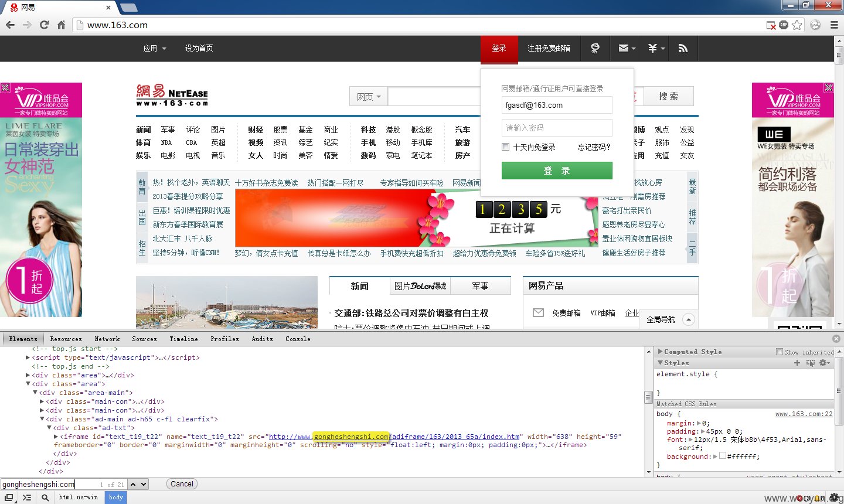Dock the DevTools to a separate window
The width and height of the screenshot is (844, 504).
pyautogui.click(x=9, y=498)
